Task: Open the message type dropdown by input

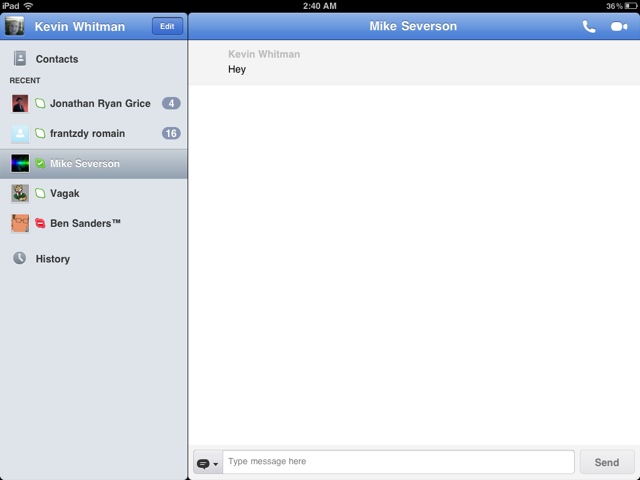Action: click(x=208, y=462)
